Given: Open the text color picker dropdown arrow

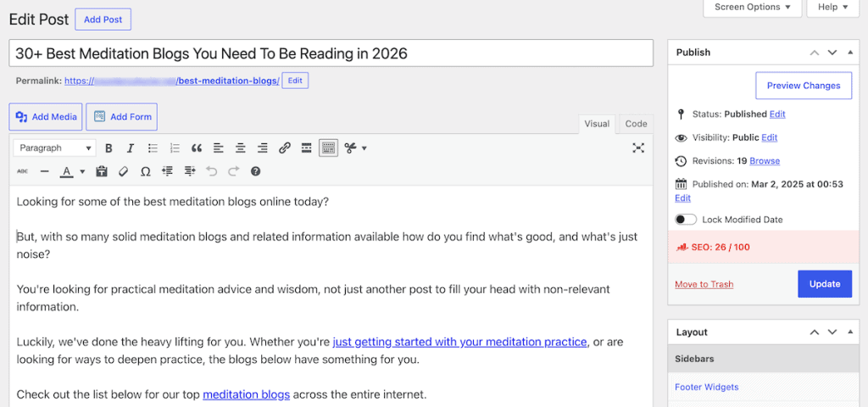Looking at the screenshot, I should [82, 171].
